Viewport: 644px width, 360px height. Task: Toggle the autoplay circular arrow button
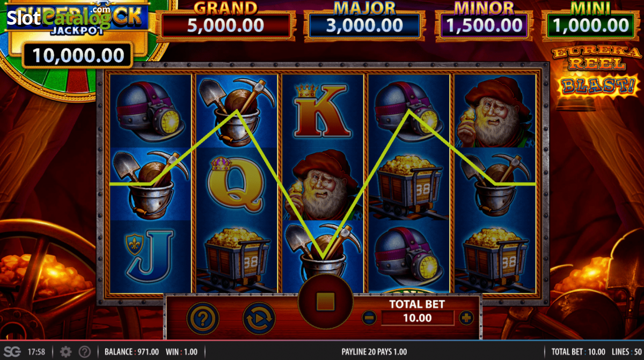pos(259,319)
